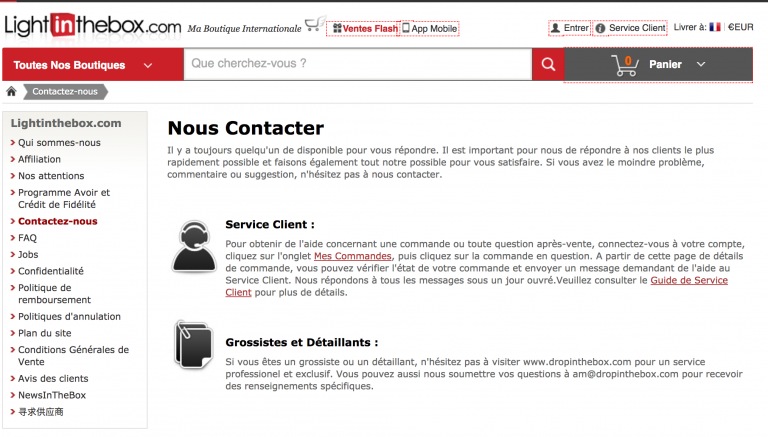Focus the 'Que cherchez-vous ?' search field

point(358,64)
